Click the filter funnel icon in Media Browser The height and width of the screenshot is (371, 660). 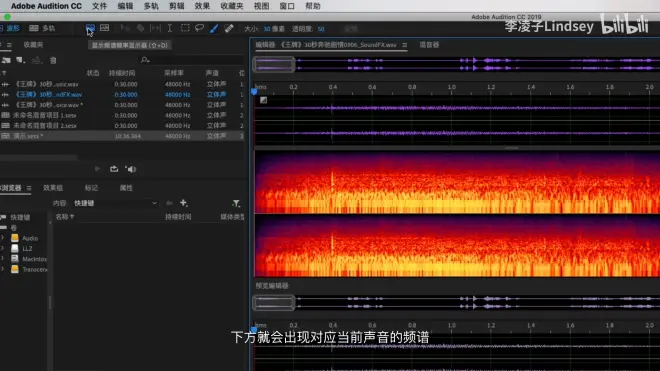(x=236, y=203)
